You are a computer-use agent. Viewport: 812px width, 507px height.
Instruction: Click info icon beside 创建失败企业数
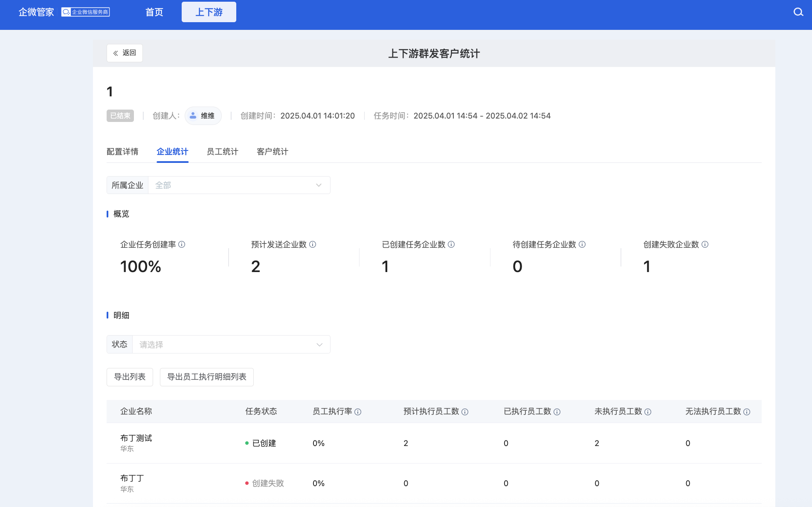tap(705, 244)
